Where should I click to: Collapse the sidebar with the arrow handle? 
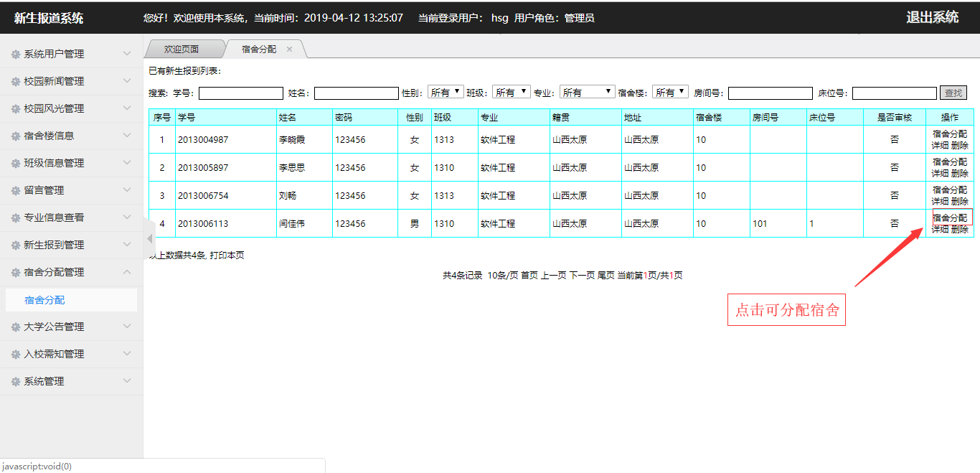pos(149,238)
